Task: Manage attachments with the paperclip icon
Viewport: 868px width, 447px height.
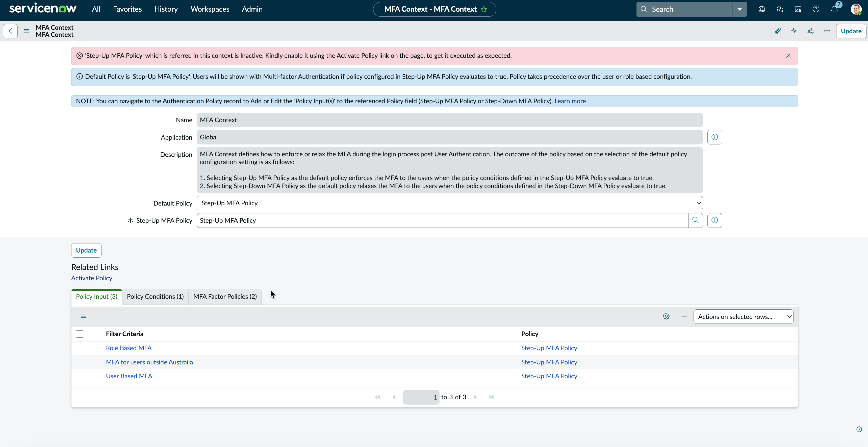Action: click(x=778, y=31)
